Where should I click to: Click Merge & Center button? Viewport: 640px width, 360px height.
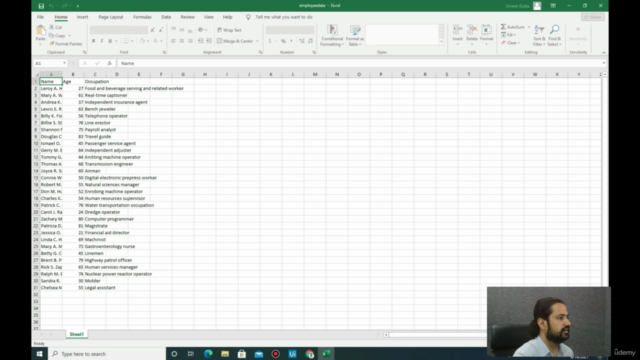click(235, 41)
